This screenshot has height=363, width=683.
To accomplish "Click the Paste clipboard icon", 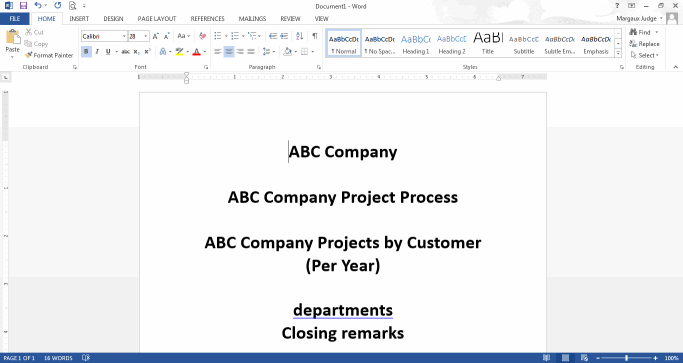I will 13,37.
